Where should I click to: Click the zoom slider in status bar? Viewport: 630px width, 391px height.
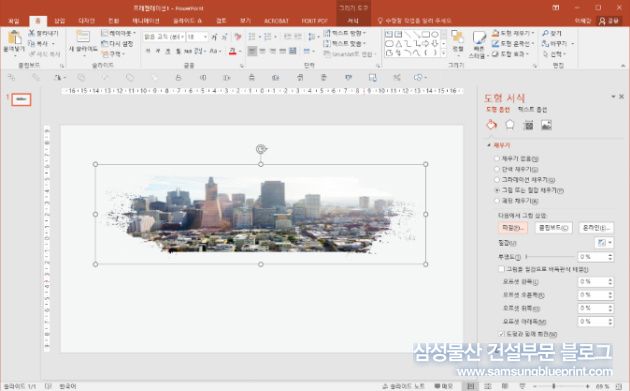point(554,387)
